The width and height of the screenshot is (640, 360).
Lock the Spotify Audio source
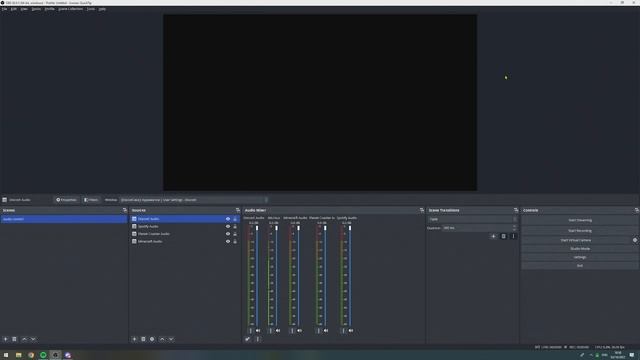tap(235, 227)
